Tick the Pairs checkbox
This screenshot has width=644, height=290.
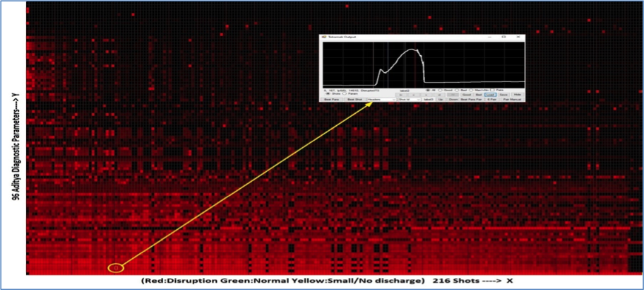pyautogui.click(x=492, y=90)
